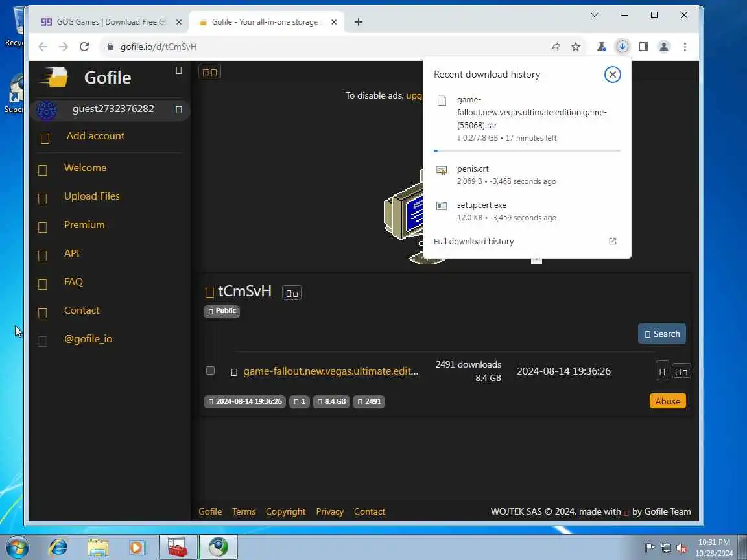
Task: Click the share page icon in address bar
Action: [x=555, y=47]
